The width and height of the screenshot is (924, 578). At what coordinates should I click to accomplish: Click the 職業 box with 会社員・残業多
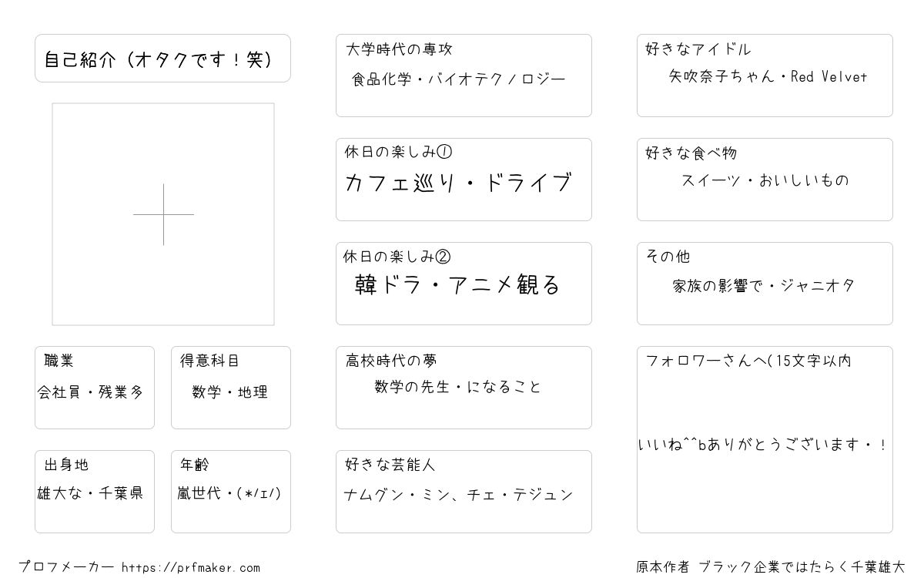coord(95,388)
